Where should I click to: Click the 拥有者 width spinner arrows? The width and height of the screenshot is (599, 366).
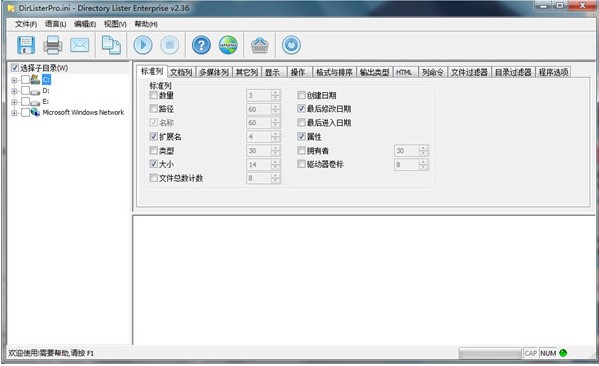[x=423, y=151]
